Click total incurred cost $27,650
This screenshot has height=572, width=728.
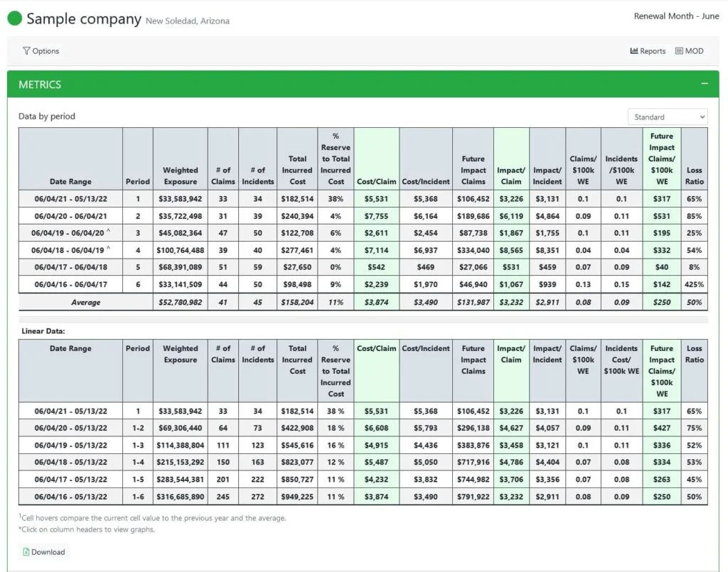tap(297, 267)
